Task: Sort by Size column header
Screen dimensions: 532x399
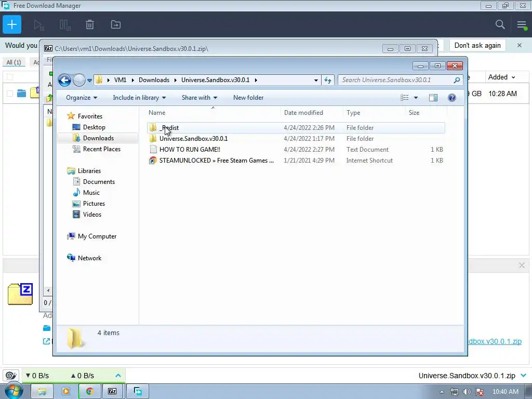Action: [425, 113]
